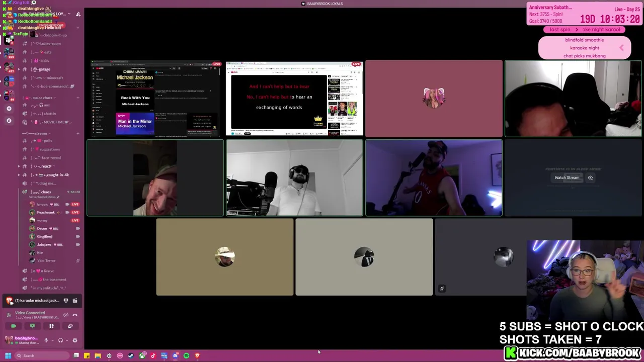Open server icon with 477 badge

click(9, 66)
